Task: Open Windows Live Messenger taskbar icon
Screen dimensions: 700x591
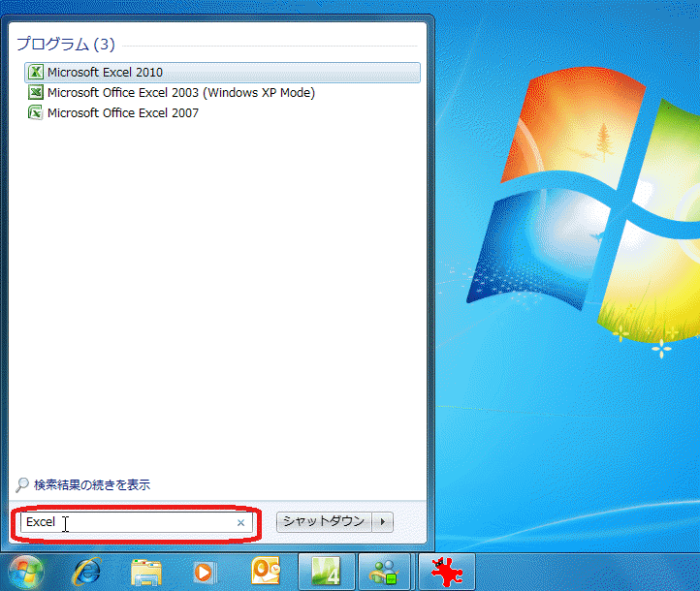Action: tap(384, 572)
